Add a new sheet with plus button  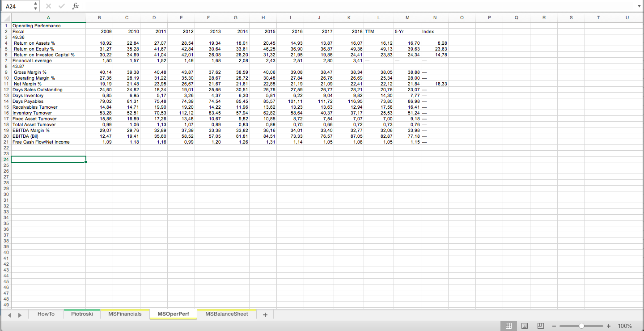[265, 314]
